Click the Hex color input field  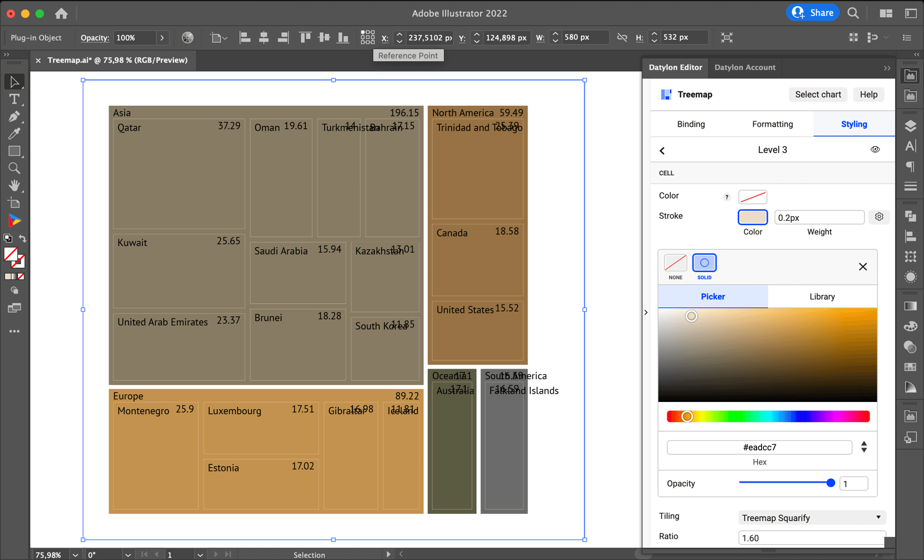tap(759, 447)
